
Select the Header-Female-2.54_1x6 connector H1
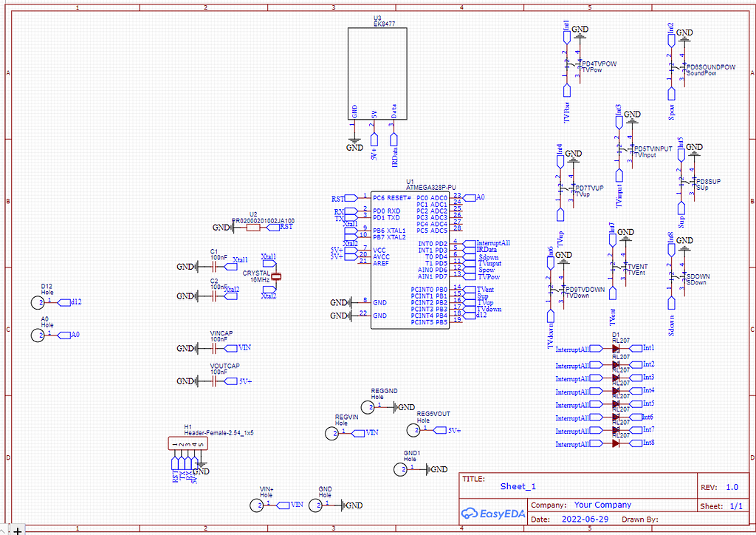pos(188,443)
